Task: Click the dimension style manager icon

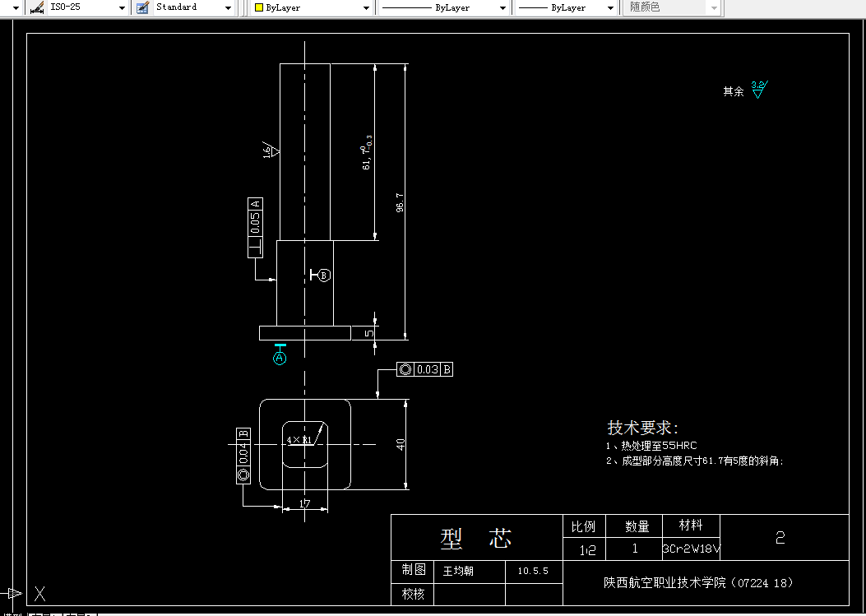Action: pyautogui.click(x=36, y=7)
